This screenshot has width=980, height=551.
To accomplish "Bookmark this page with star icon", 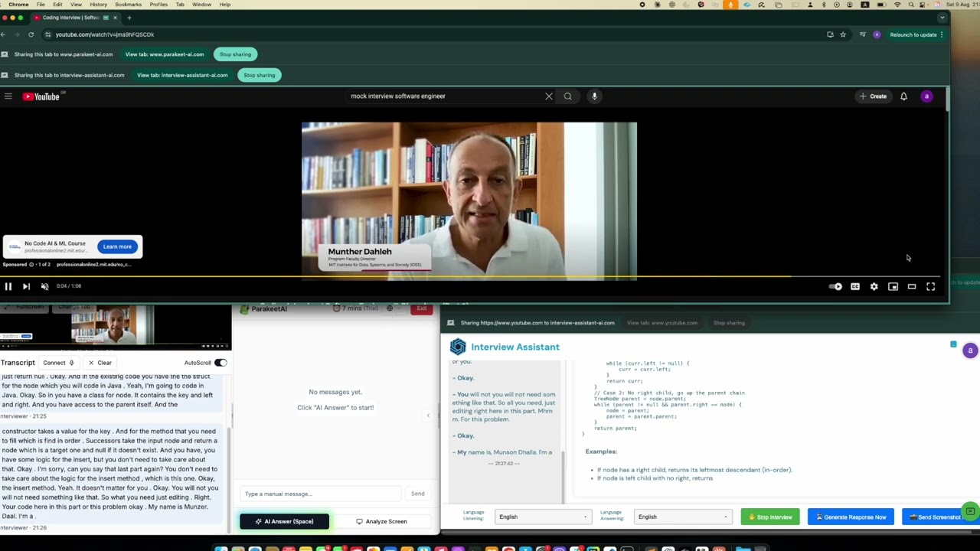I will click(843, 34).
